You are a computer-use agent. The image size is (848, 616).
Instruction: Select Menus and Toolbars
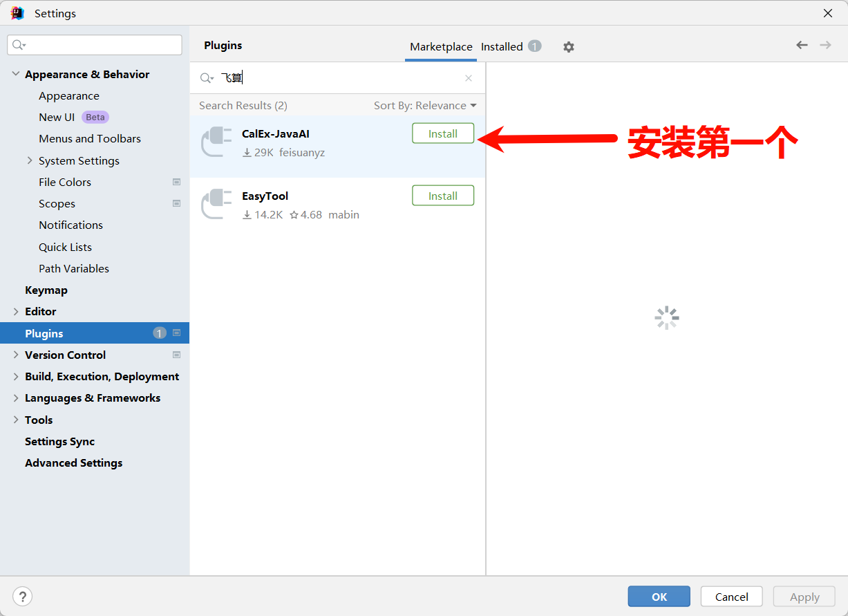(90, 138)
